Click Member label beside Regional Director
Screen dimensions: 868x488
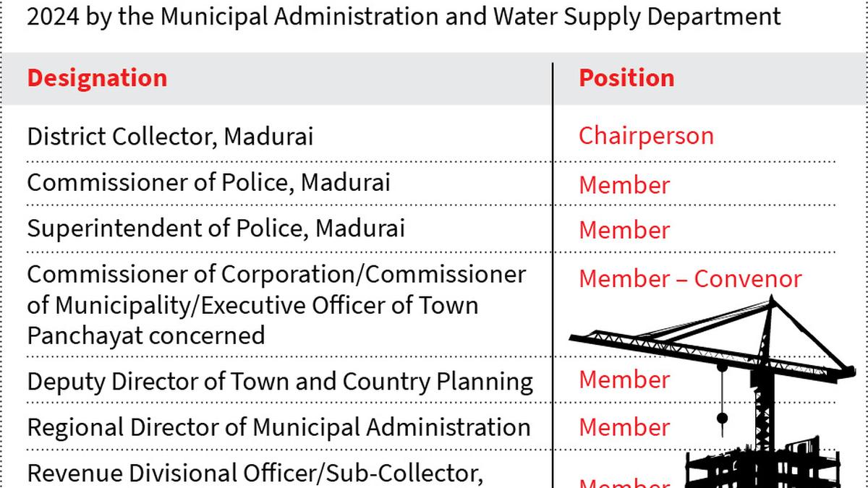point(624,427)
